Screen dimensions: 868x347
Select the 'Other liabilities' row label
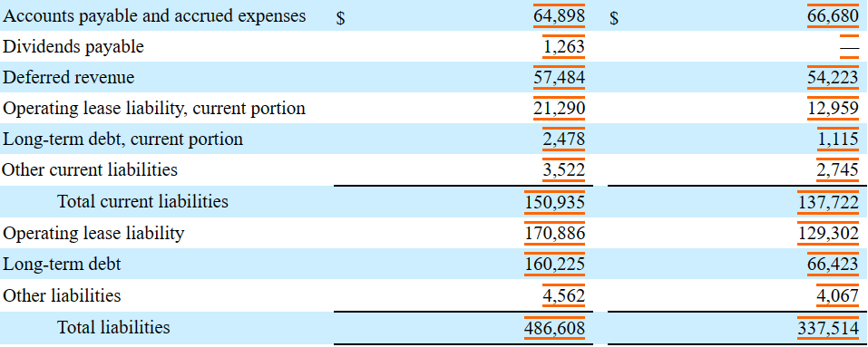point(62,295)
